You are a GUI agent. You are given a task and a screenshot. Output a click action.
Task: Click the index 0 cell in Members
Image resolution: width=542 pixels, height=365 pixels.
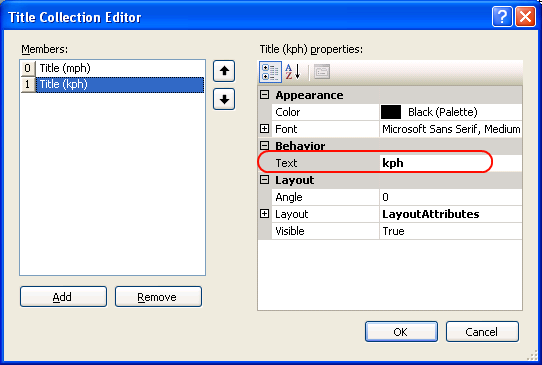tap(28, 68)
